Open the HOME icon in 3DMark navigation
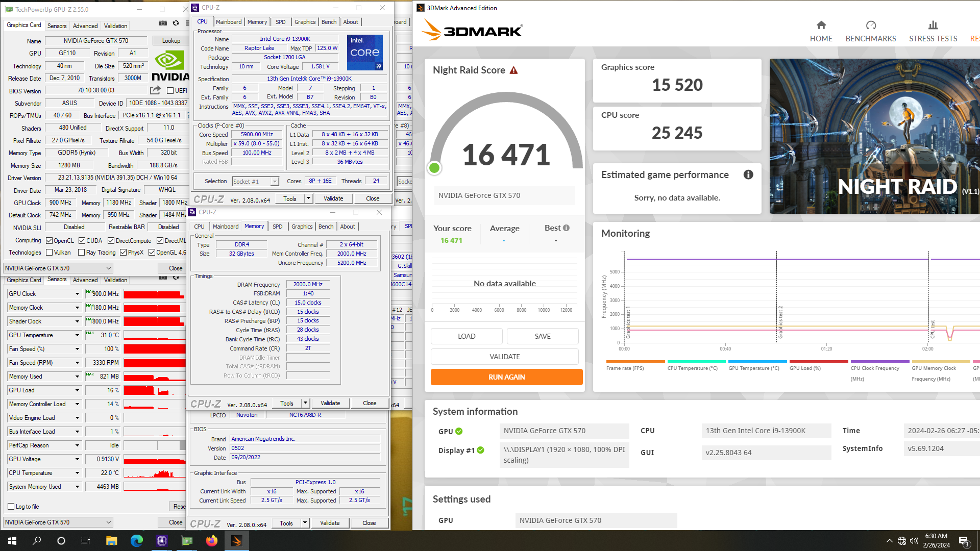This screenshot has height=551, width=980. coord(821,25)
